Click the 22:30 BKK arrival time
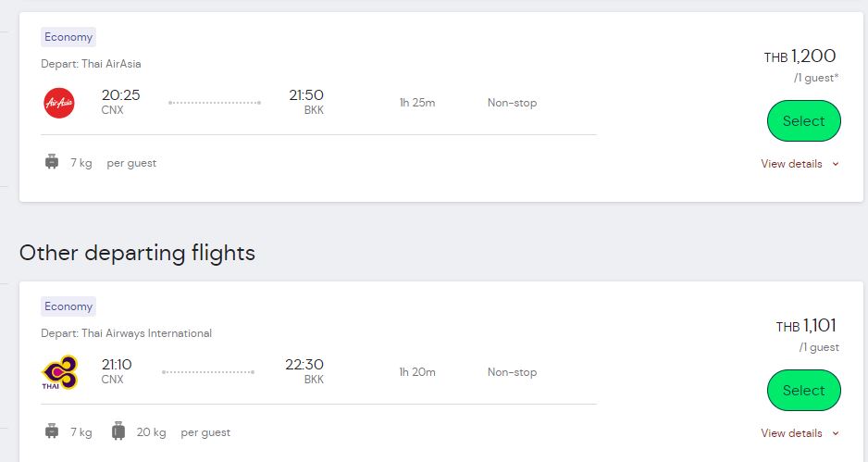The height and width of the screenshot is (462, 868). click(x=304, y=371)
